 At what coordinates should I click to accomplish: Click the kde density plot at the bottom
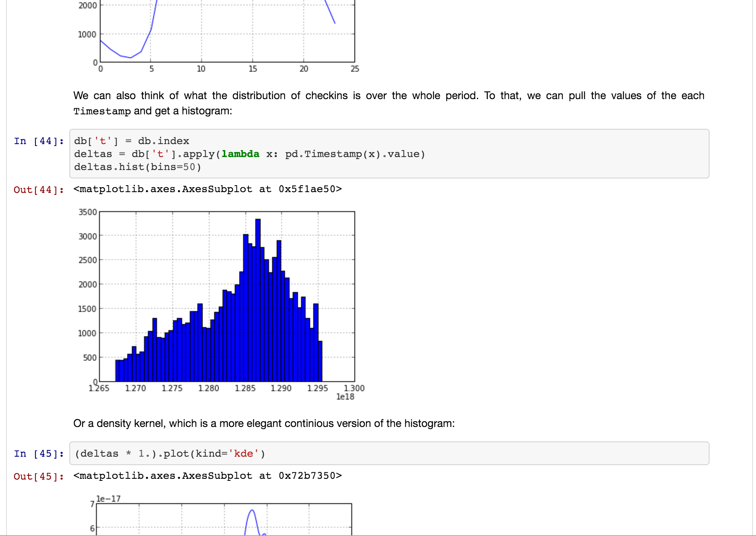(x=222, y=515)
